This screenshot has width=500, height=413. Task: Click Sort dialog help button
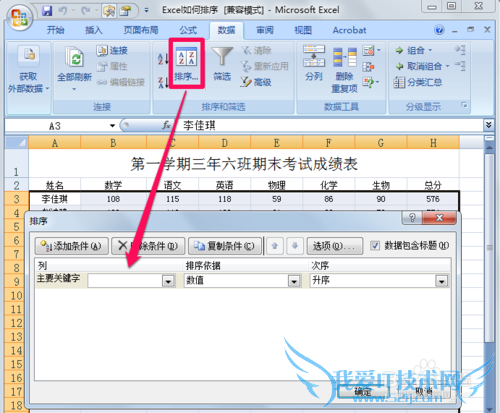[x=412, y=218]
